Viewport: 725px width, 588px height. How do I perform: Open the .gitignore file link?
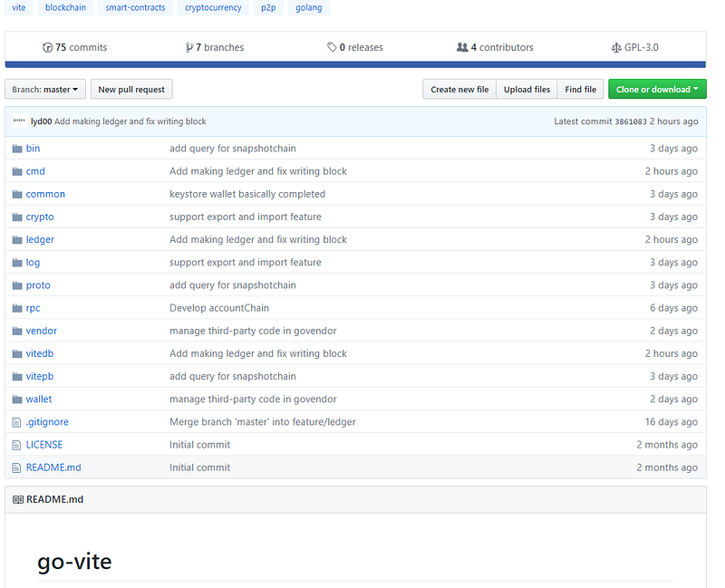coord(47,422)
